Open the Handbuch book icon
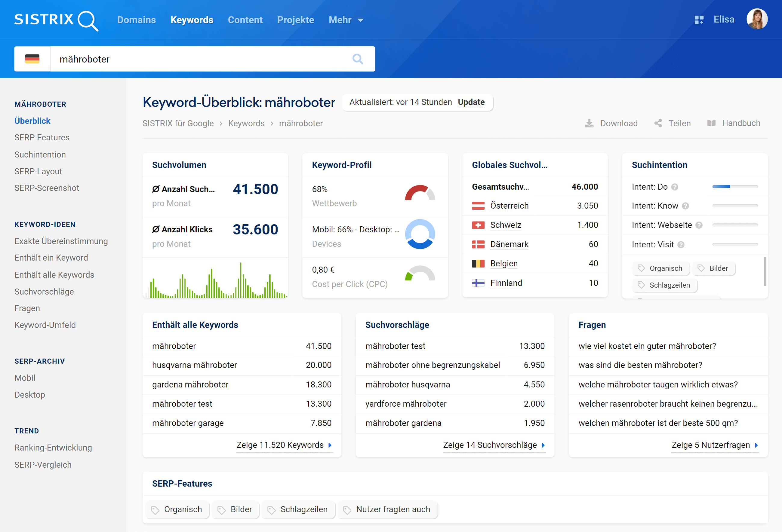Viewport: 782px width, 532px height. 711,124
